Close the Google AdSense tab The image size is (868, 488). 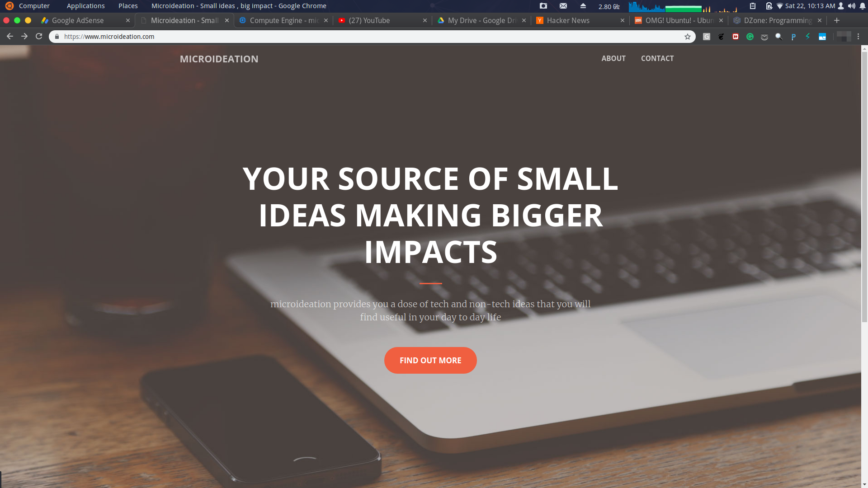[128, 20]
